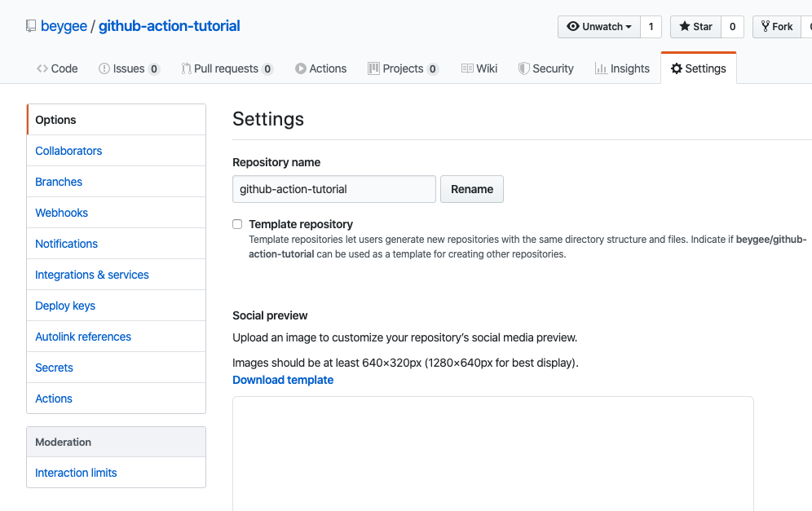Image resolution: width=812 pixels, height=511 pixels.
Task: Click the repository book icon beside beygee
Action: tap(31, 26)
